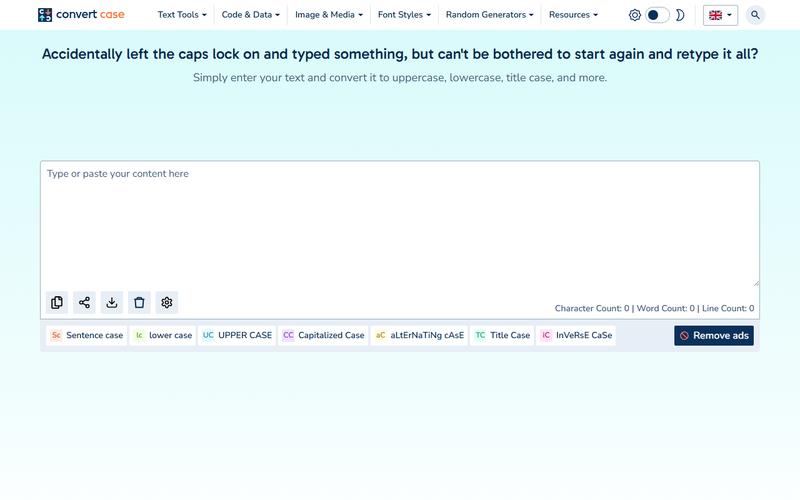The height and width of the screenshot is (500, 800).
Task: Open settings gear icon under textarea
Action: tap(167, 303)
